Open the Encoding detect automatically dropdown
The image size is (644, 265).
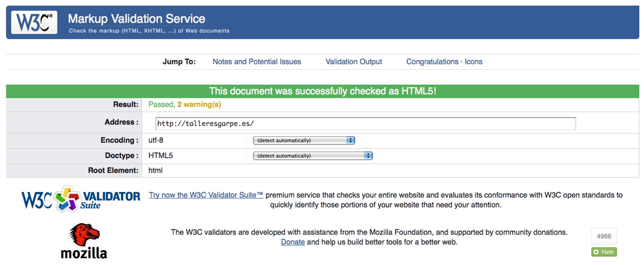click(304, 141)
